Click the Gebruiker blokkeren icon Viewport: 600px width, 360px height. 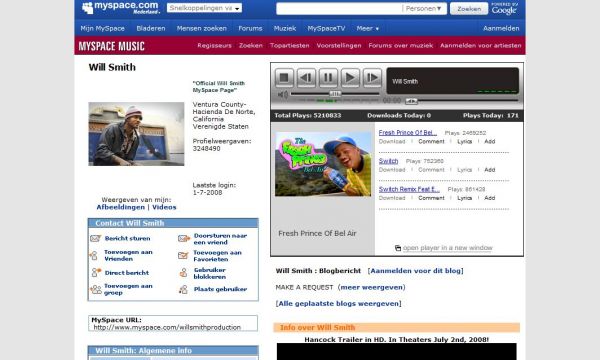pos(183,273)
